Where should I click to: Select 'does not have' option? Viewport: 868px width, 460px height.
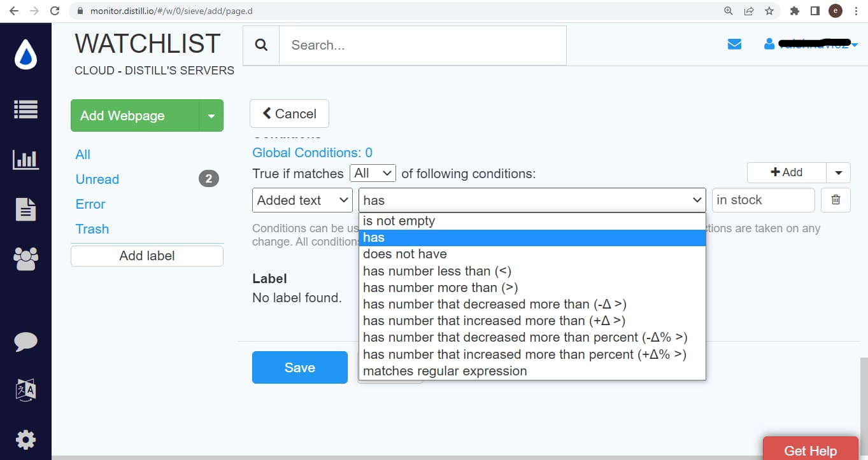405,254
